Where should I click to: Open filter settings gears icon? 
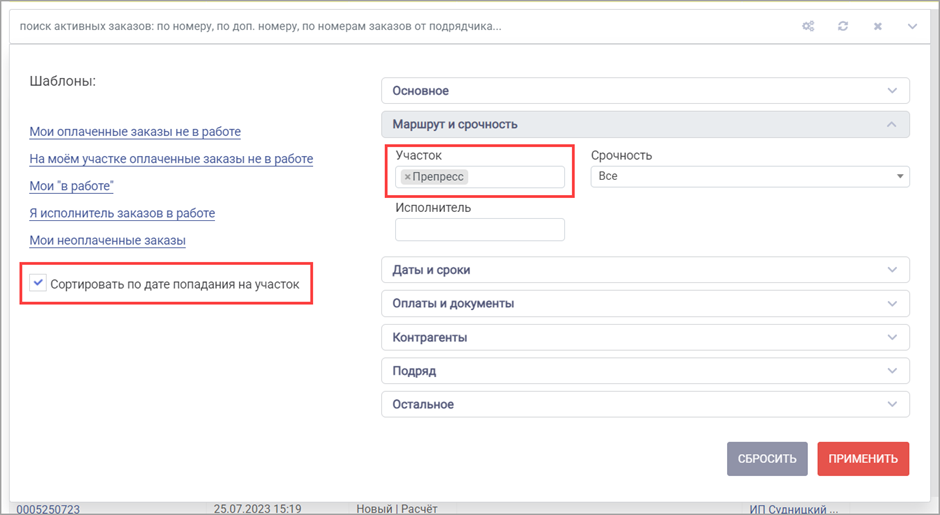point(808,26)
